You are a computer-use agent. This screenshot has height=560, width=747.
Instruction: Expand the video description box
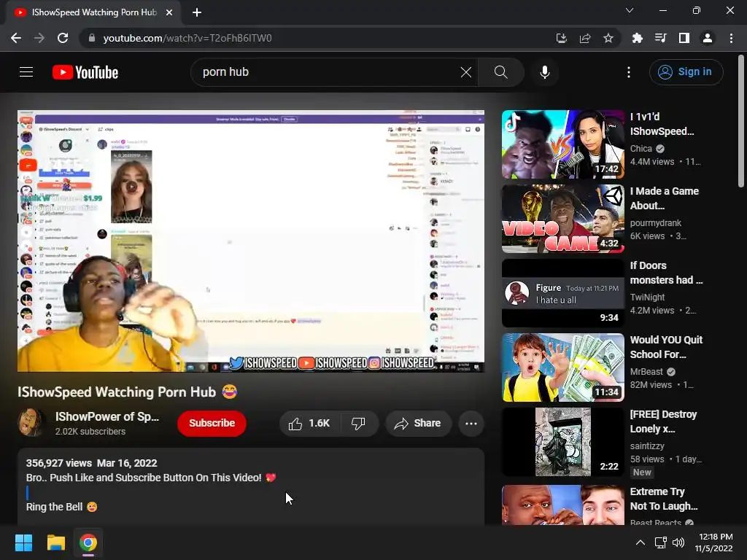251,486
